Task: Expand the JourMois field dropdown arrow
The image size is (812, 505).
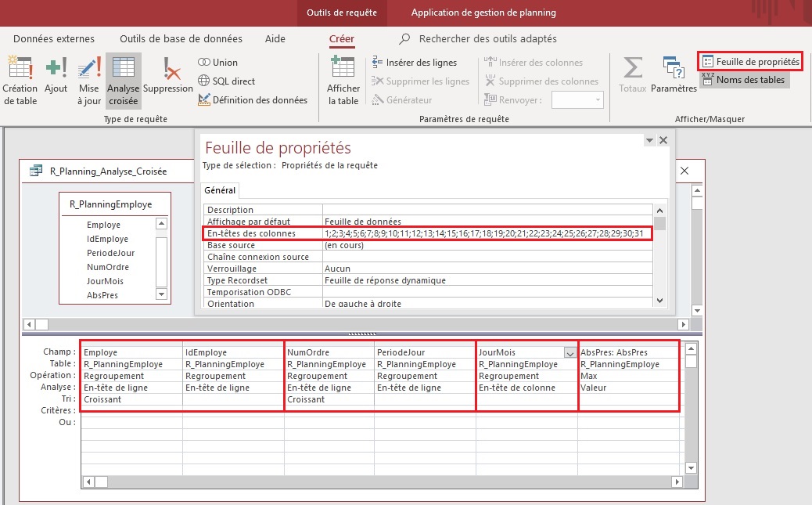Action: point(569,353)
